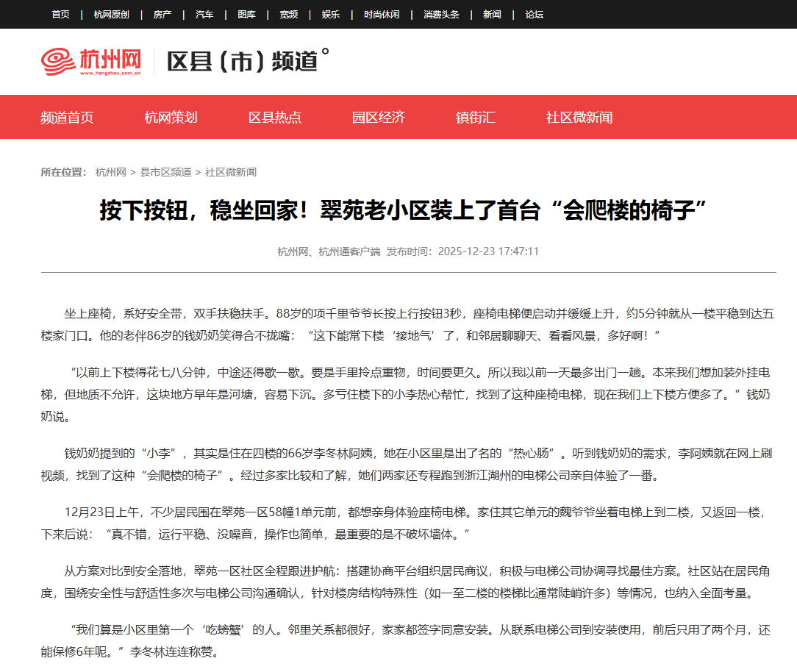The image size is (797, 672).
Task: Open 宽频 in top navigation
Action: (289, 15)
